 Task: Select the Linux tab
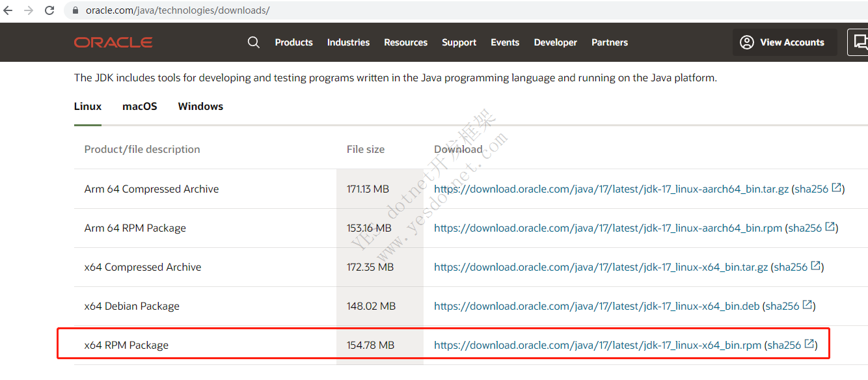[x=88, y=106]
